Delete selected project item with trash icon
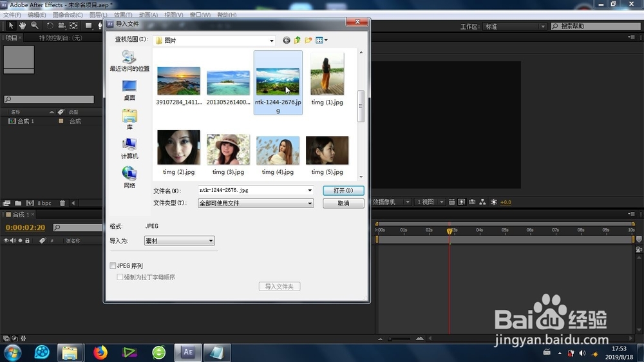The image size is (644, 362). 62,203
